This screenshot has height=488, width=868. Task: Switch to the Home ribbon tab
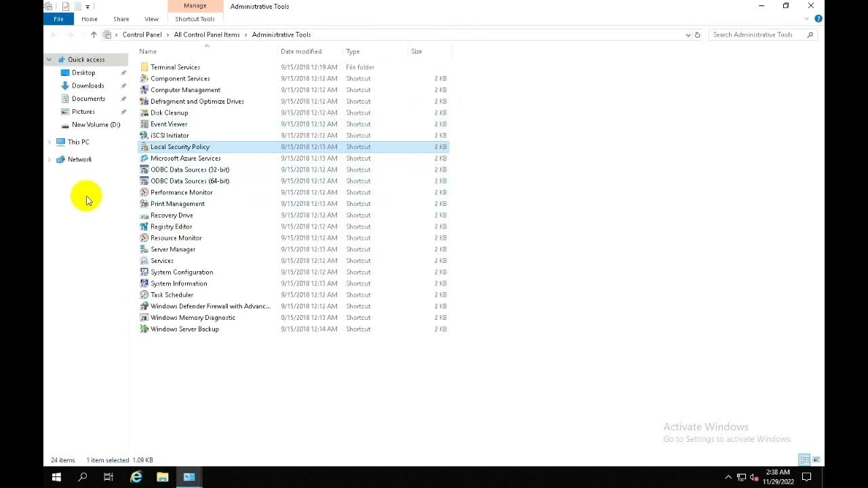[90, 19]
